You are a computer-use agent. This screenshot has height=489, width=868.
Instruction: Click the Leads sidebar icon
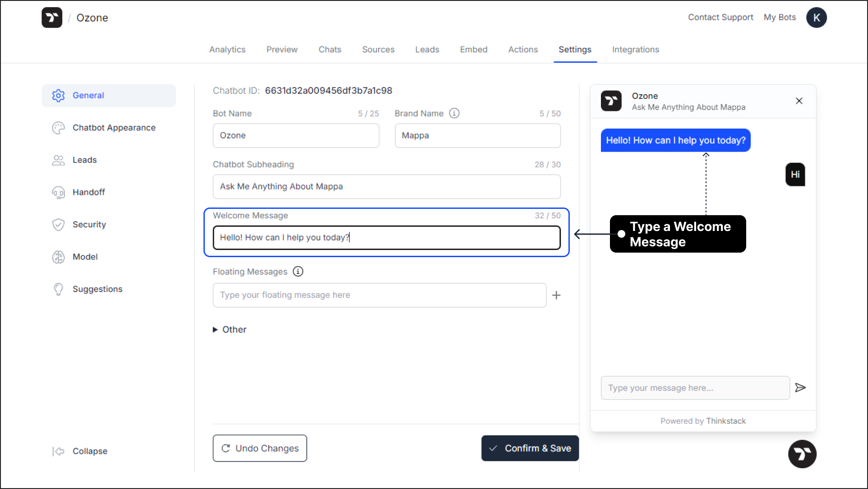tap(58, 160)
